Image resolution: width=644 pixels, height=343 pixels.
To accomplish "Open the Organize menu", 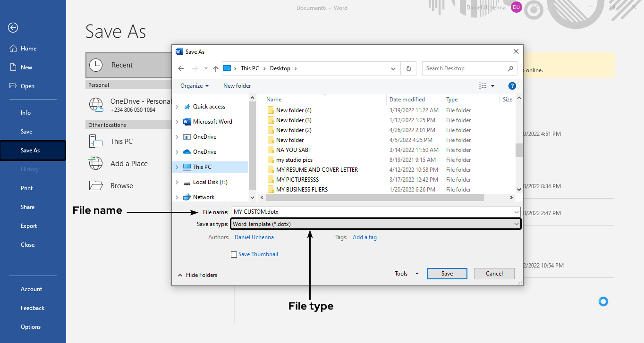I will [x=194, y=85].
